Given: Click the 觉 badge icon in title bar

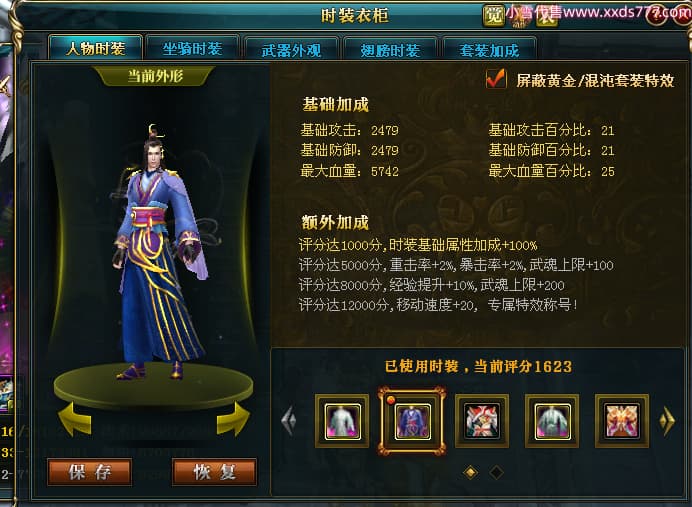Looking at the screenshot, I should click(493, 16).
